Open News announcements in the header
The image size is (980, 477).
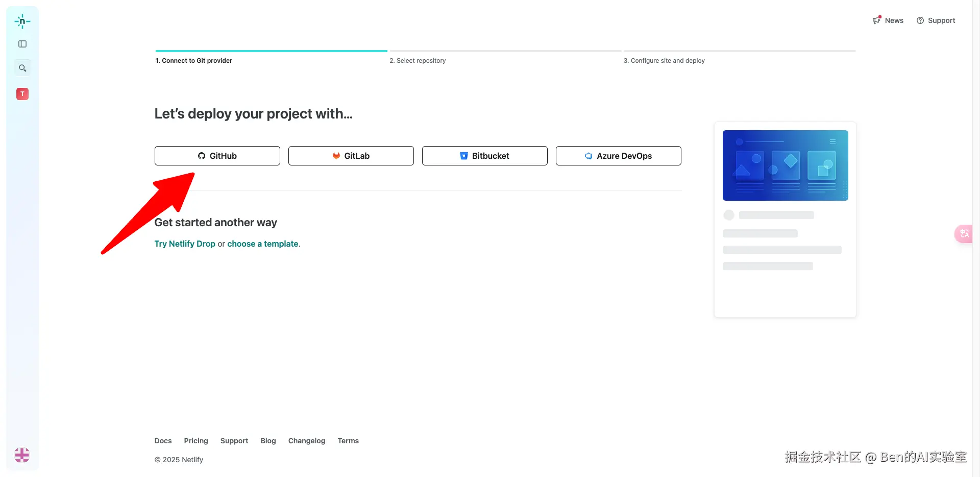click(888, 20)
